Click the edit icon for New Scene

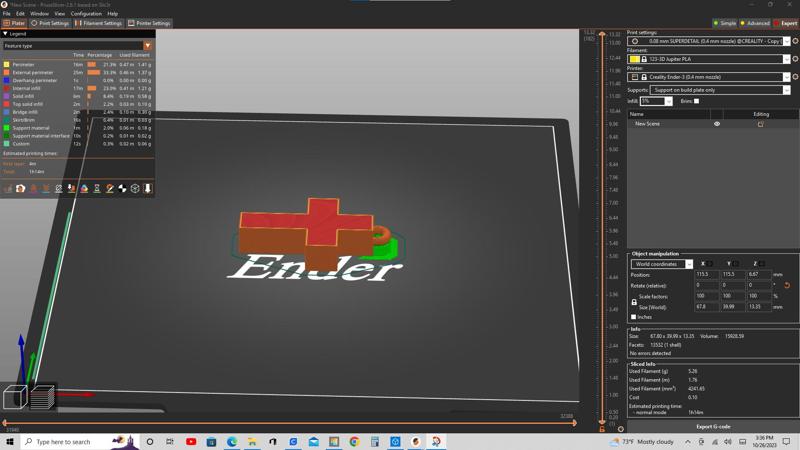(761, 124)
